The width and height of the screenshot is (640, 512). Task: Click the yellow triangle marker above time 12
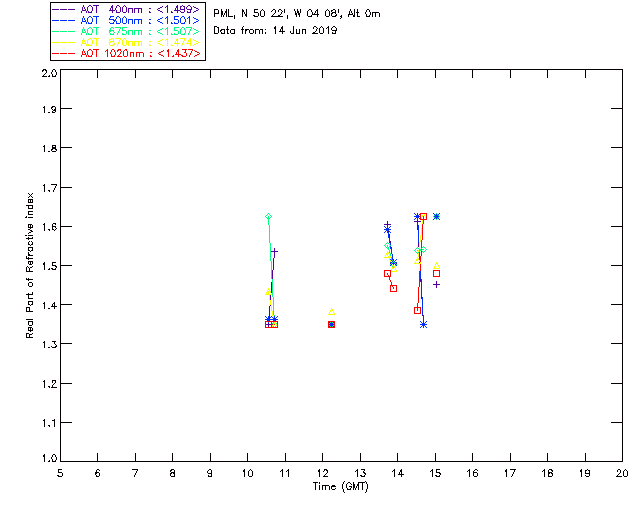click(331, 312)
